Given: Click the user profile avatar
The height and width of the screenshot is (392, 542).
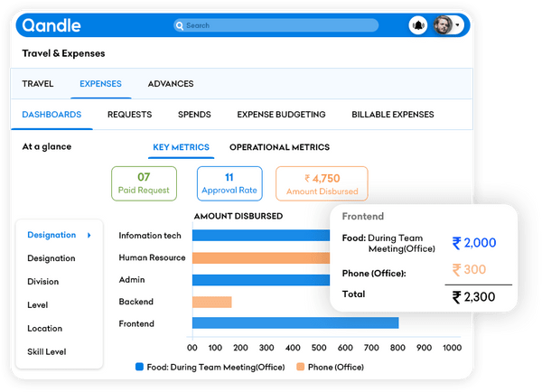Looking at the screenshot, I should (x=442, y=25).
